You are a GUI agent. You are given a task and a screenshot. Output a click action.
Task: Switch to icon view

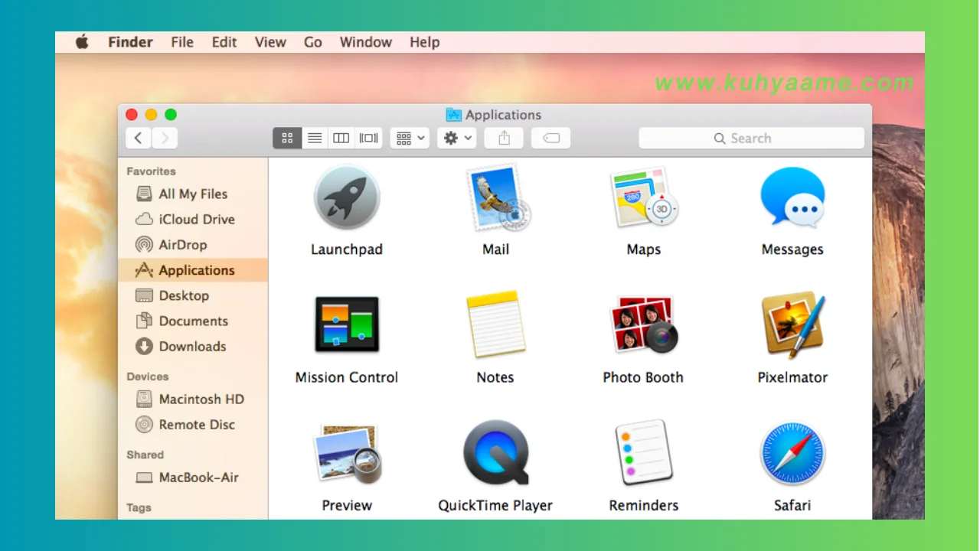coord(287,138)
